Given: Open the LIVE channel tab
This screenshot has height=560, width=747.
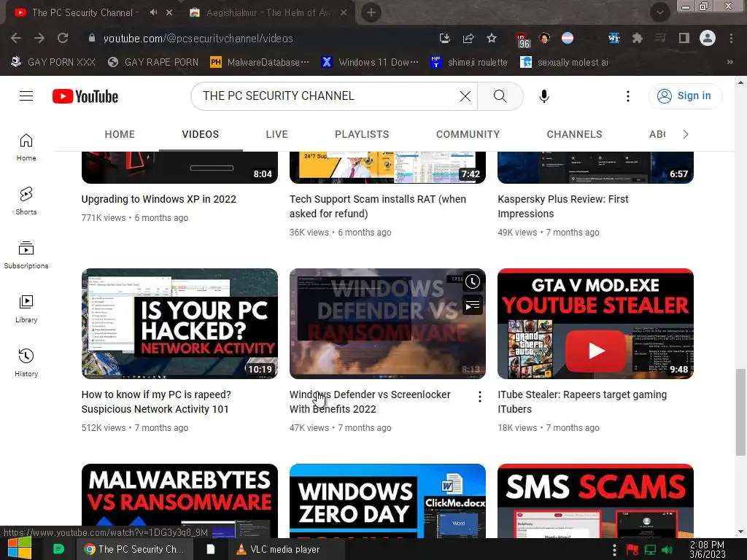Looking at the screenshot, I should pos(276,134).
